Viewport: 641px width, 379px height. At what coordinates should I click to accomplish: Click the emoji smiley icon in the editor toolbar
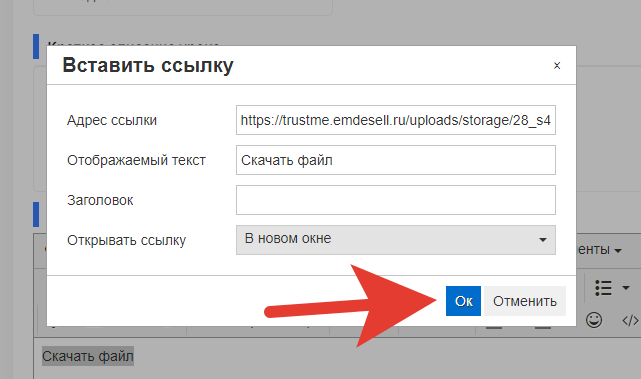pyautogui.click(x=594, y=320)
